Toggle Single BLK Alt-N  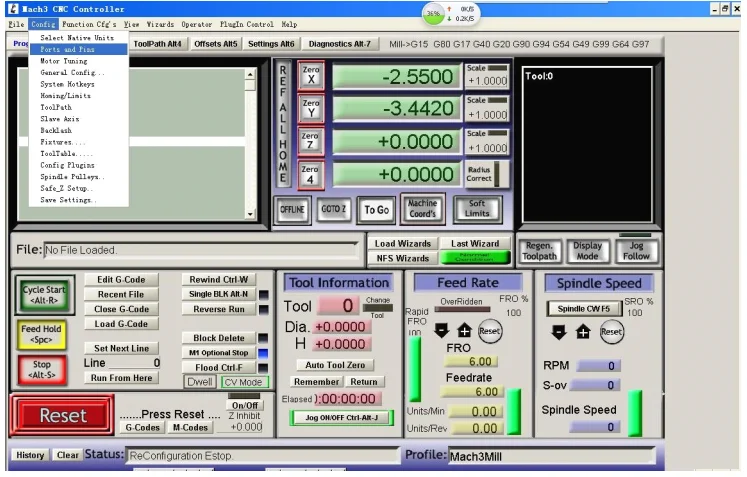click(x=219, y=294)
